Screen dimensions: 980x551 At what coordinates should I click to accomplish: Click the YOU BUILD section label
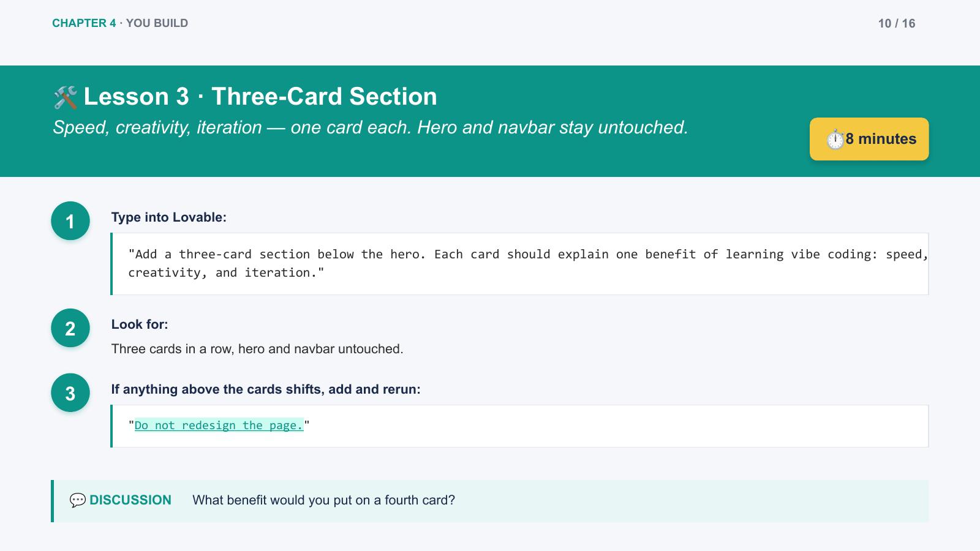point(157,23)
